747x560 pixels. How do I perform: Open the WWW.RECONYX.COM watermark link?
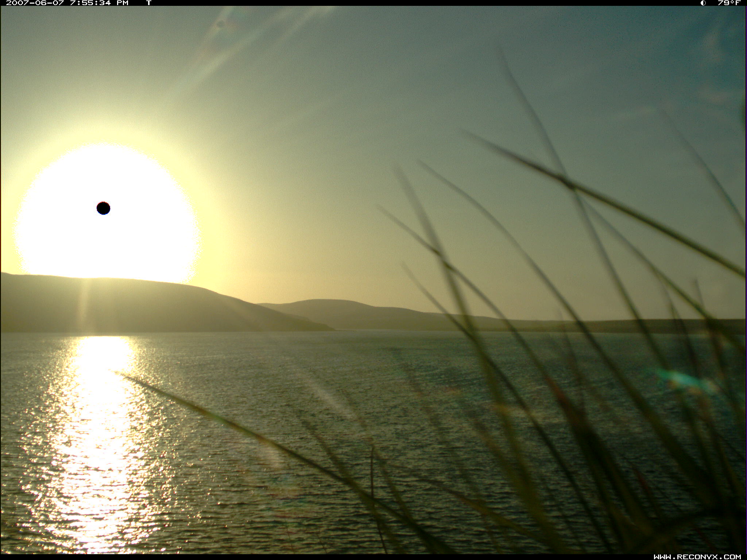click(x=697, y=556)
